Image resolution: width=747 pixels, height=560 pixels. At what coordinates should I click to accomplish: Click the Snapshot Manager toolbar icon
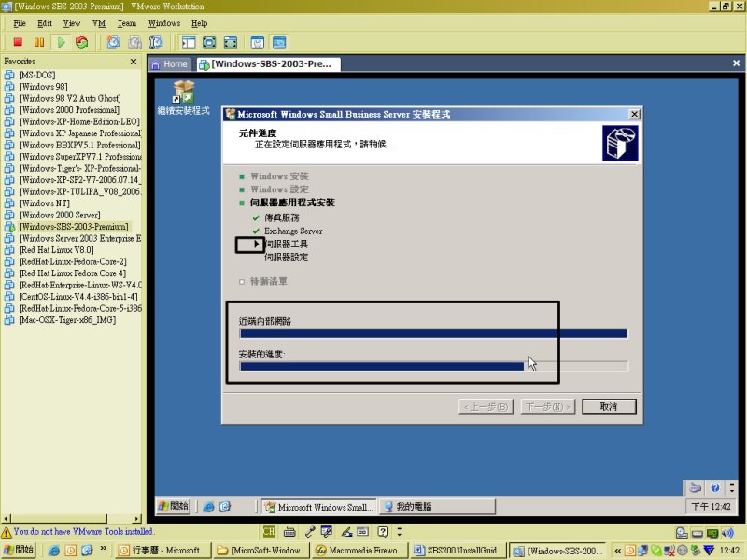(x=156, y=42)
